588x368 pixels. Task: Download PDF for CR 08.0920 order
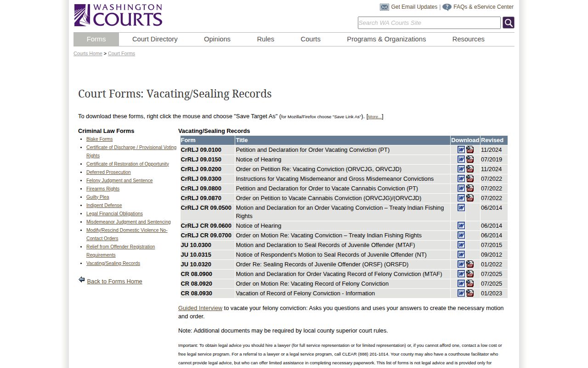(x=470, y=283)
